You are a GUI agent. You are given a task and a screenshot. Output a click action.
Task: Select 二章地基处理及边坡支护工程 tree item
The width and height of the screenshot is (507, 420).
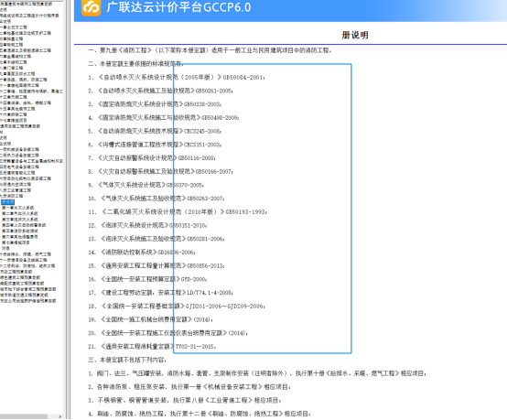pos(26,33)
